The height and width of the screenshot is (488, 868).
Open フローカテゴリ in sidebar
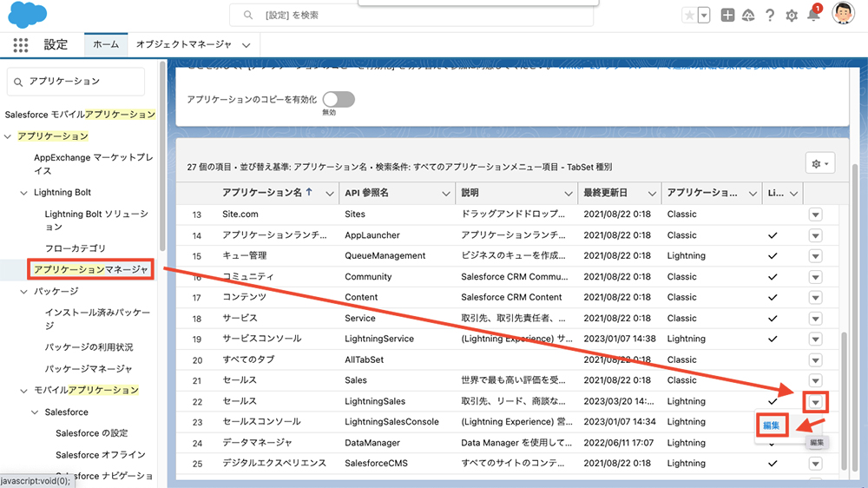pos(76,248)
